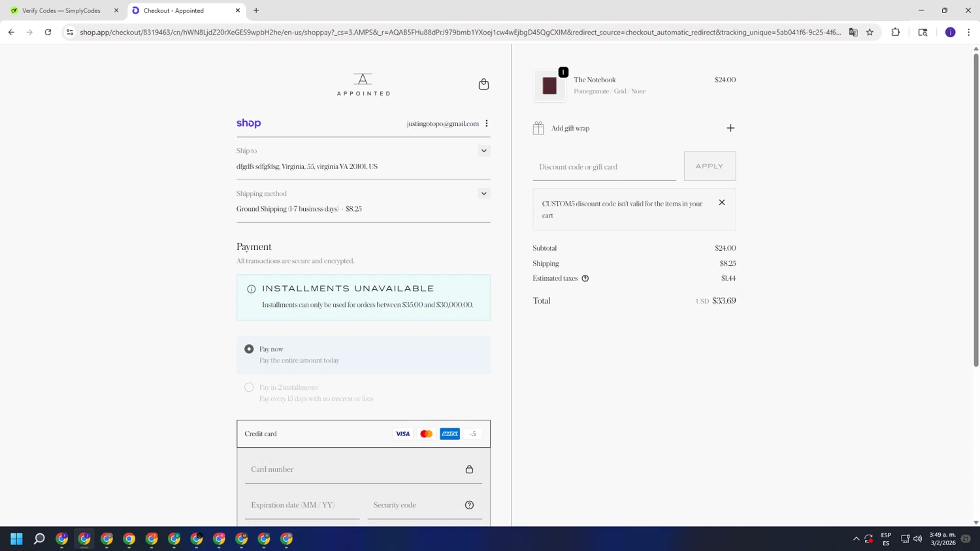Viewport: 980px width, 551px height.
Task: Close the Verify Codes tab
Action: point(116,10)
